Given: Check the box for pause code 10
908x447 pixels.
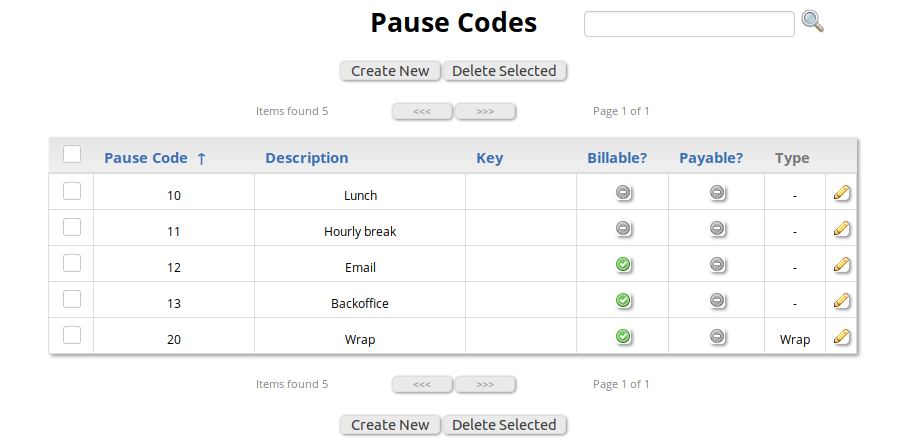Looking at the screenshot, I should [72, 191].
